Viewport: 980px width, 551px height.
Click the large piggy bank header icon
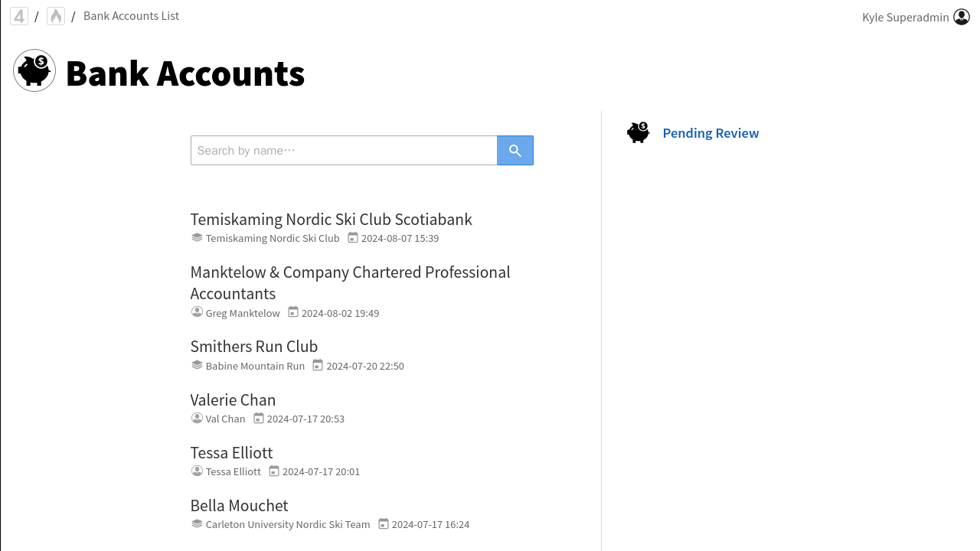pyautogui.click(x=34, y=71)
